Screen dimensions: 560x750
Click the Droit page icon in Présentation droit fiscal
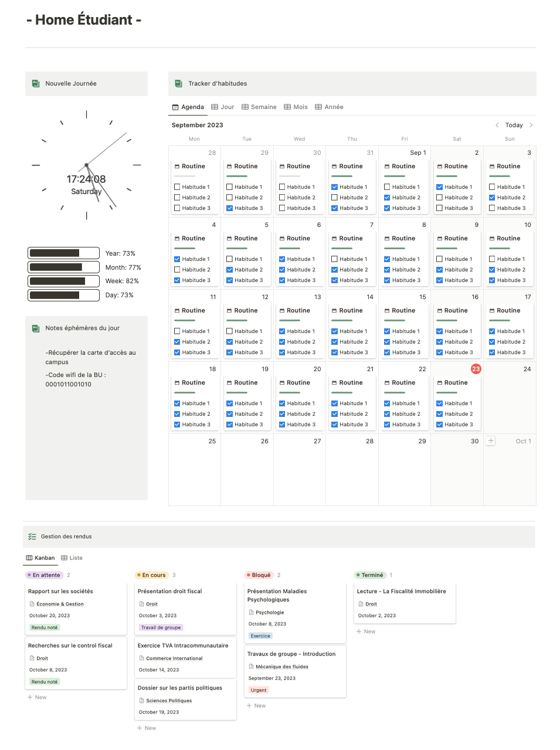[141, 604]
